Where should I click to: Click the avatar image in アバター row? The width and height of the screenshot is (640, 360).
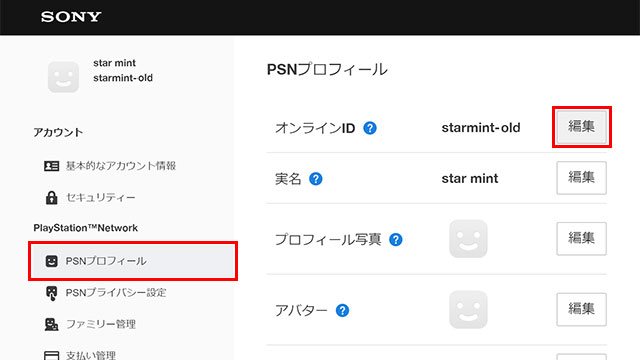[468, 309]
